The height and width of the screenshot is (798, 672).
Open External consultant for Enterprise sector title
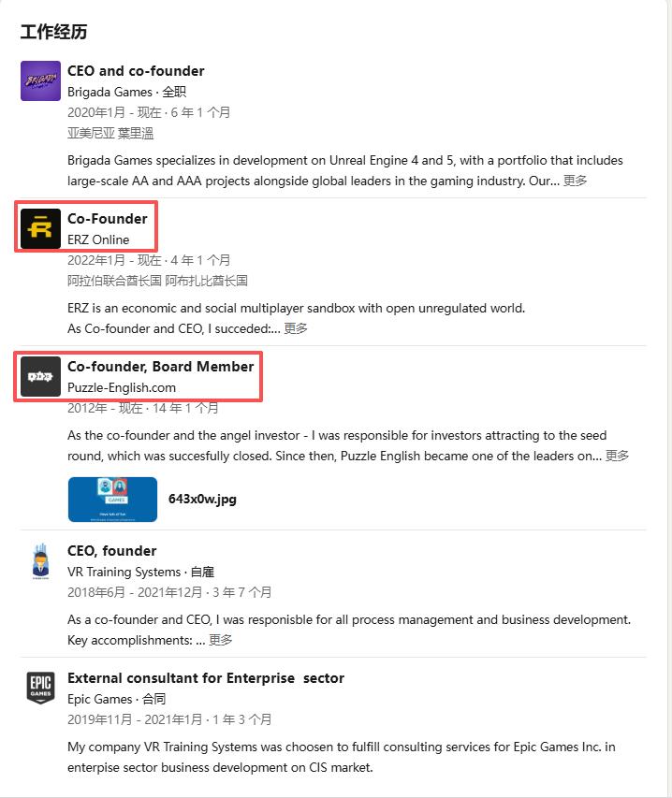(206, 678)
